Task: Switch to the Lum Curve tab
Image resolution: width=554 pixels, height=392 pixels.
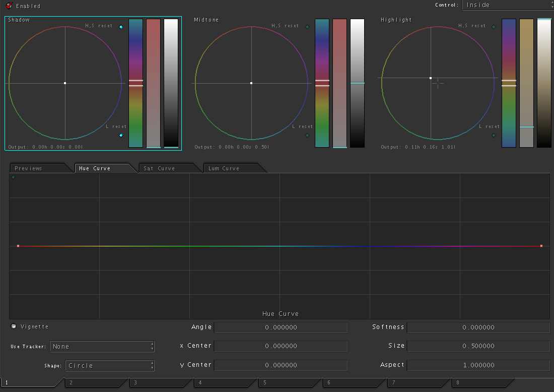Action: click(224, 168)
